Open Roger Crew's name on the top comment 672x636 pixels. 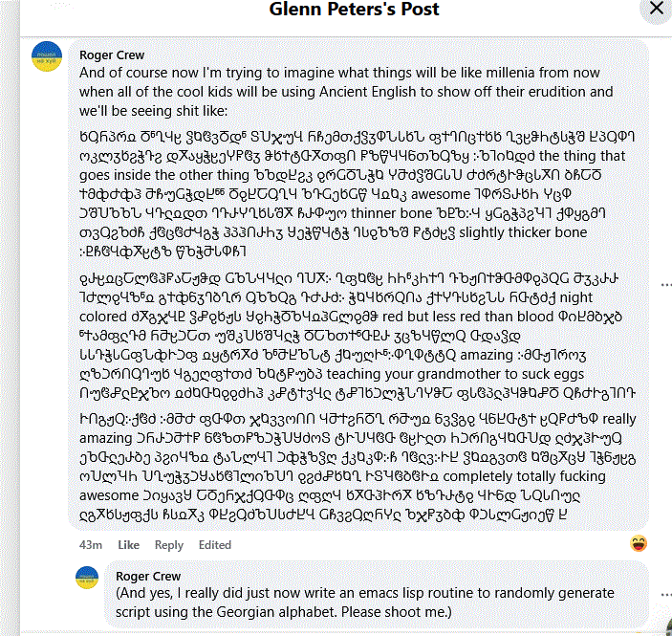click(x=112, y=55)
